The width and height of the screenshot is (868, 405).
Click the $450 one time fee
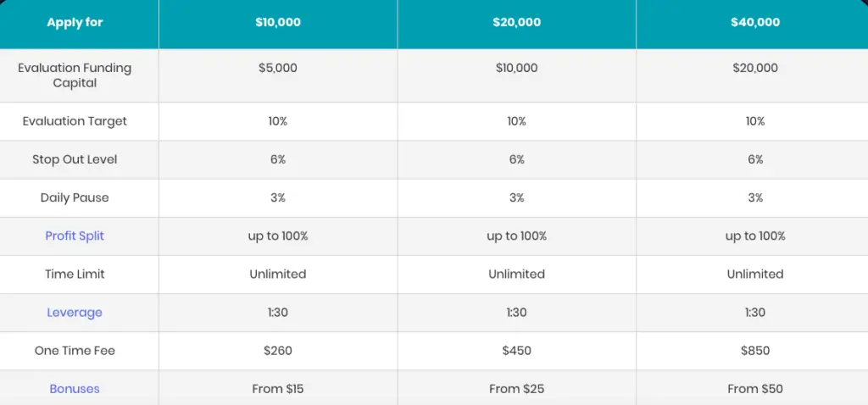516,351
